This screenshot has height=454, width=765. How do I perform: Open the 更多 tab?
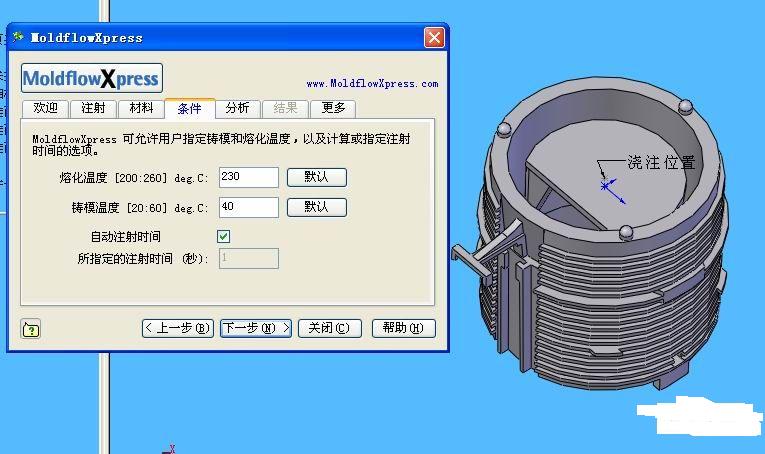pyautogui.click(x=333, y=108)
